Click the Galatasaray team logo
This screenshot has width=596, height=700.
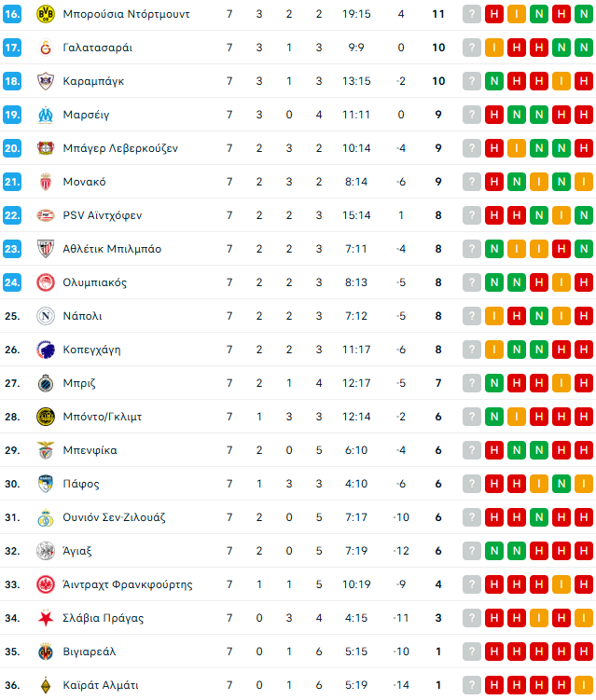pos(45,48)
